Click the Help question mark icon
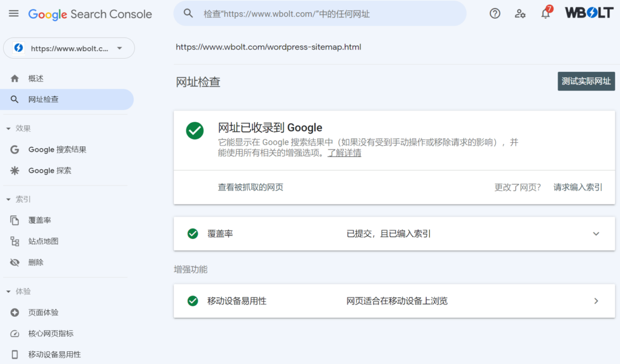620x364 pixels. click(495, 13)
